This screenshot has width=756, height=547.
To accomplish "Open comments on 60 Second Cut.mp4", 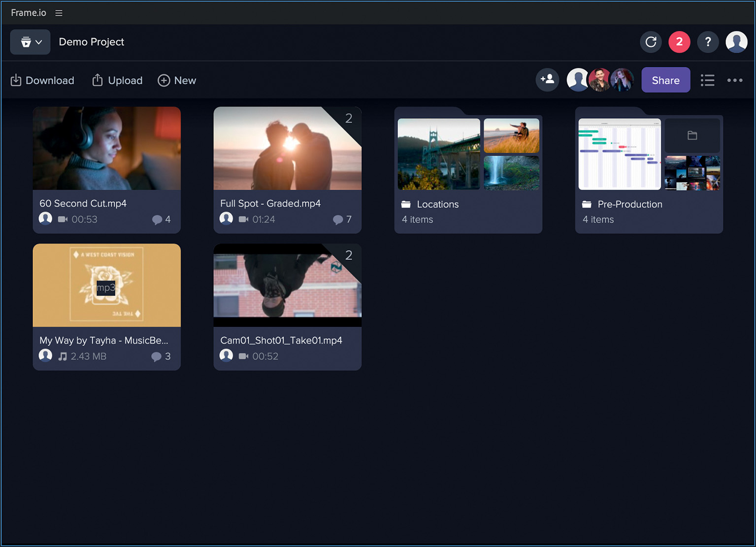I will [x=161, y=220].
